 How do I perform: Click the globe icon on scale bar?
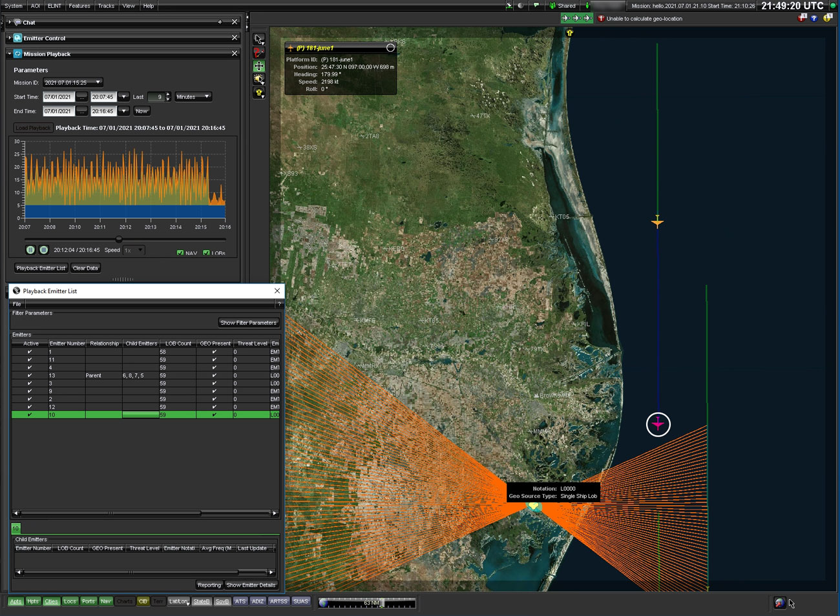pos(324,602)
